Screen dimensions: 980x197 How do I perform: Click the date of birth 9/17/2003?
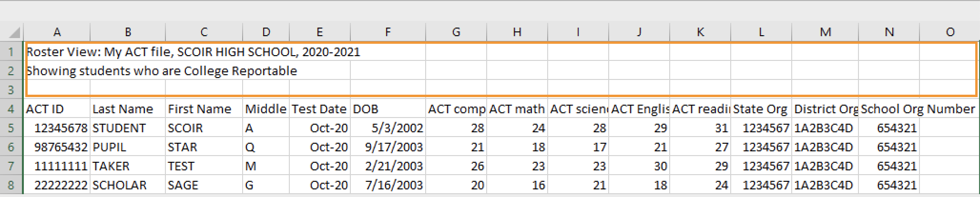388,147
